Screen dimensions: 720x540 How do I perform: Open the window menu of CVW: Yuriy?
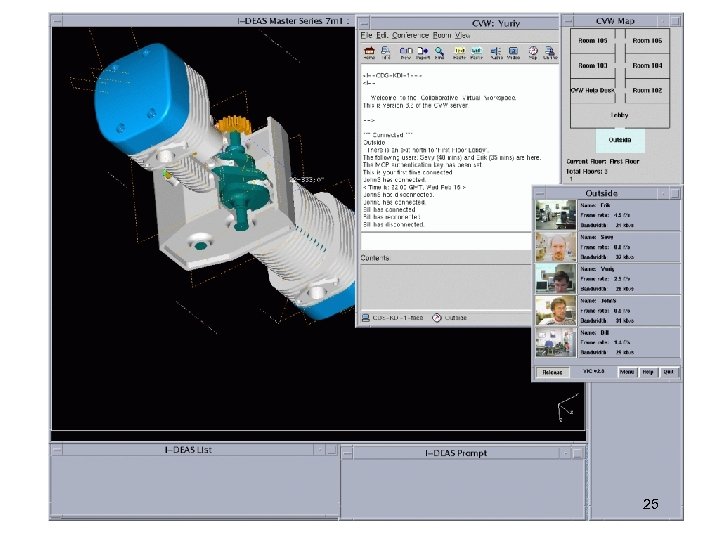coord(364,23)
